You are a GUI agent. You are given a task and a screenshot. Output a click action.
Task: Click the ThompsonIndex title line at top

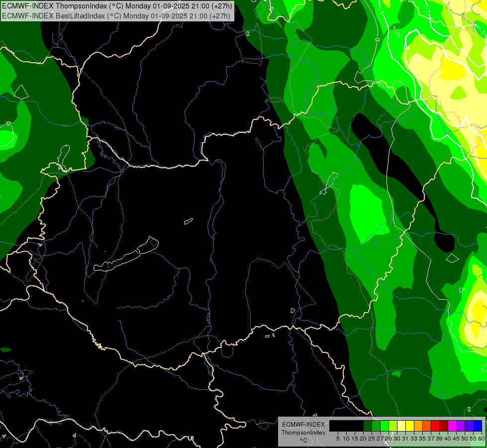click(117, 6)
